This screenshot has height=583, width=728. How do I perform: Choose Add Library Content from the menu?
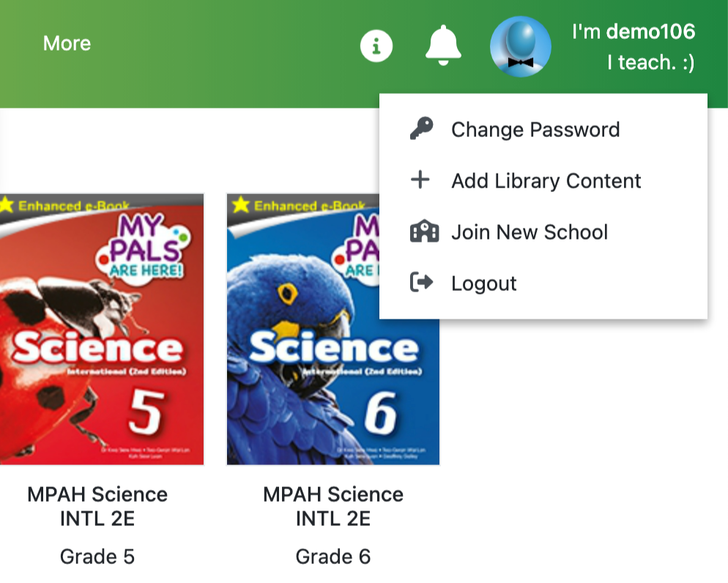(x=546, y=180)
